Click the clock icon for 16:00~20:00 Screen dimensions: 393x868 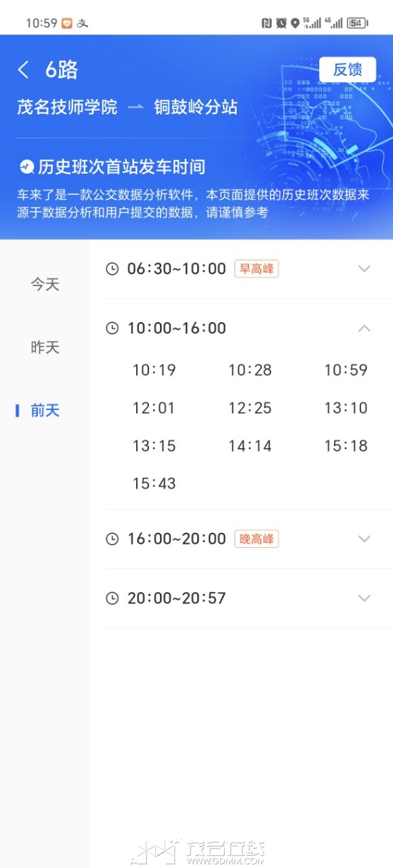(112, 539)
